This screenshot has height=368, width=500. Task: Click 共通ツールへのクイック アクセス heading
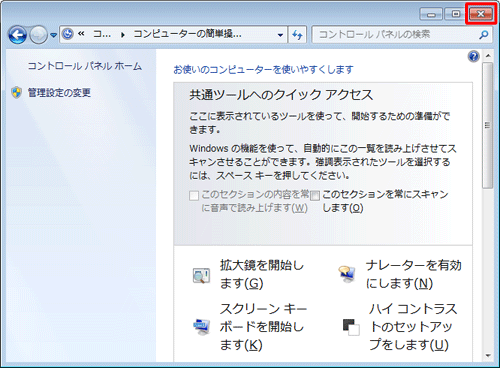(x=281, y=95)
